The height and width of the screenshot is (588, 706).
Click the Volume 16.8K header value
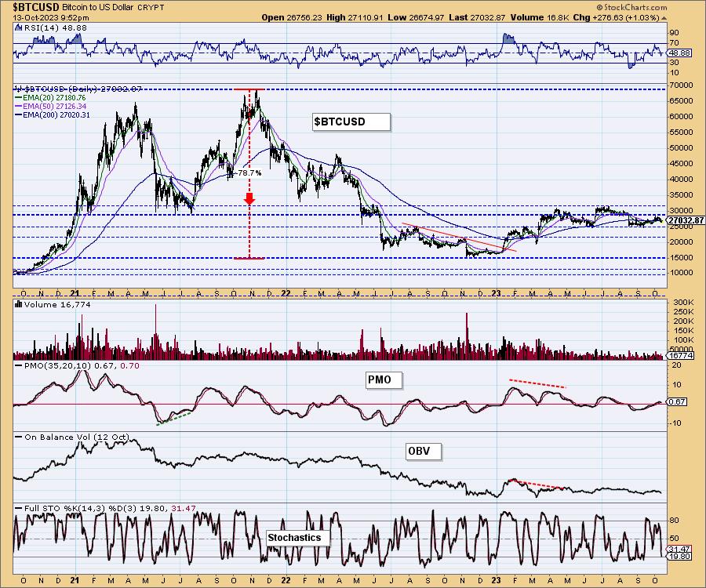pyautogui.click(x=540, y=17)
